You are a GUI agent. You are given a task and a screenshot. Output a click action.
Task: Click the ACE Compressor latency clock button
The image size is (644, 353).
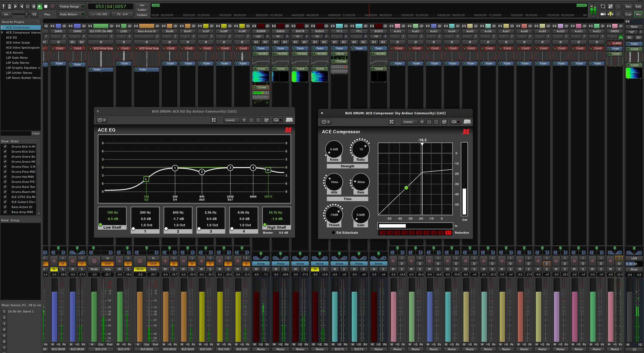(x=326, y=122)
